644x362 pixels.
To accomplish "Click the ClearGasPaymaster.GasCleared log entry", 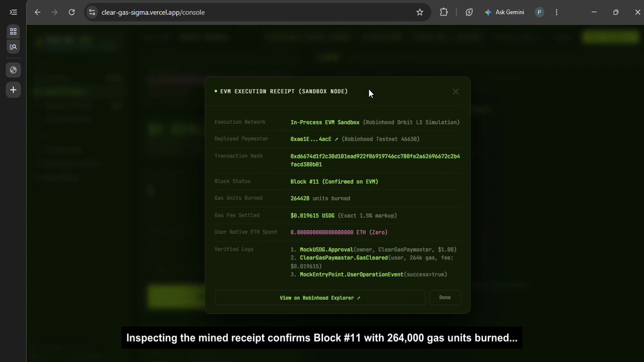I will [x=372, y=262].
